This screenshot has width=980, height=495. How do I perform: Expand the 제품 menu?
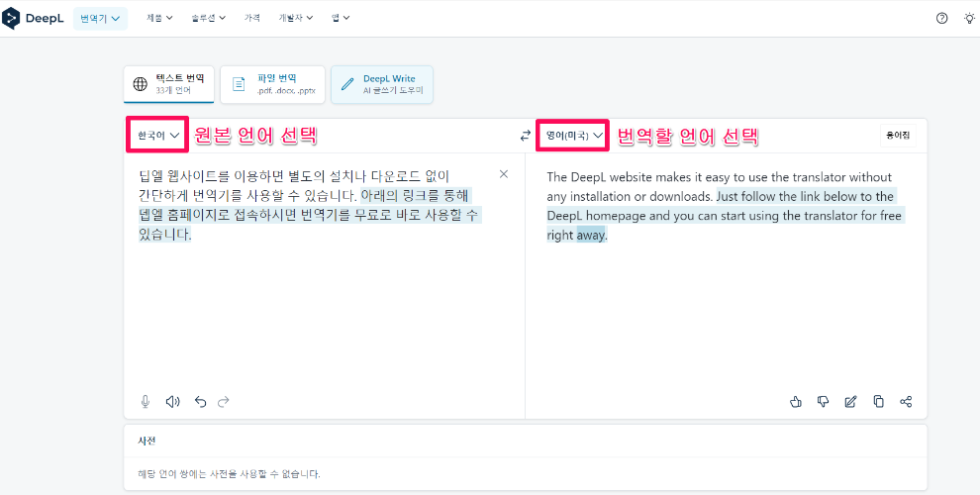coord(159,18)
